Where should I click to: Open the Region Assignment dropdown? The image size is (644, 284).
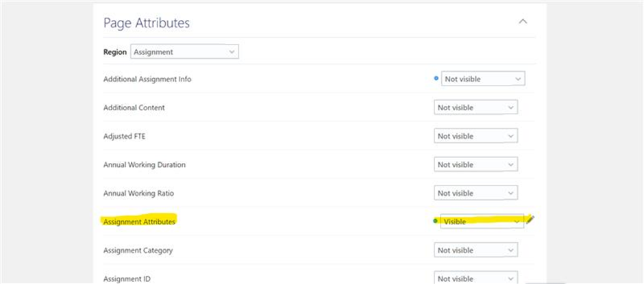184,52
